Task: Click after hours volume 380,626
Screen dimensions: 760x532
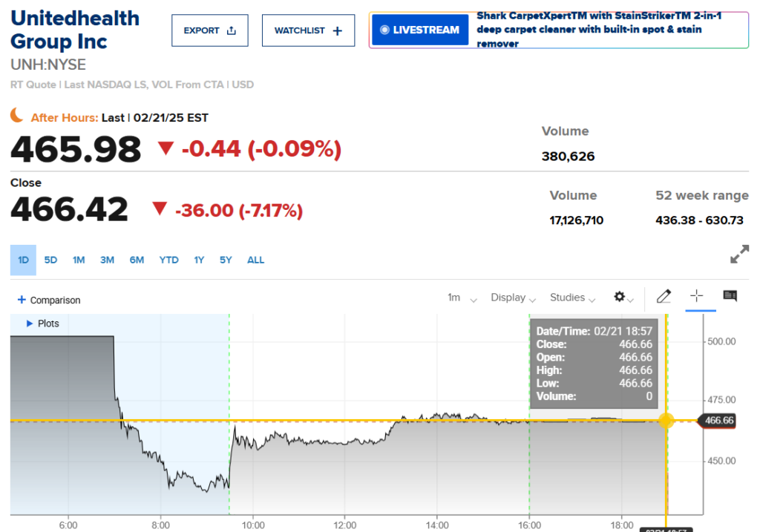Action: (568, 157)
